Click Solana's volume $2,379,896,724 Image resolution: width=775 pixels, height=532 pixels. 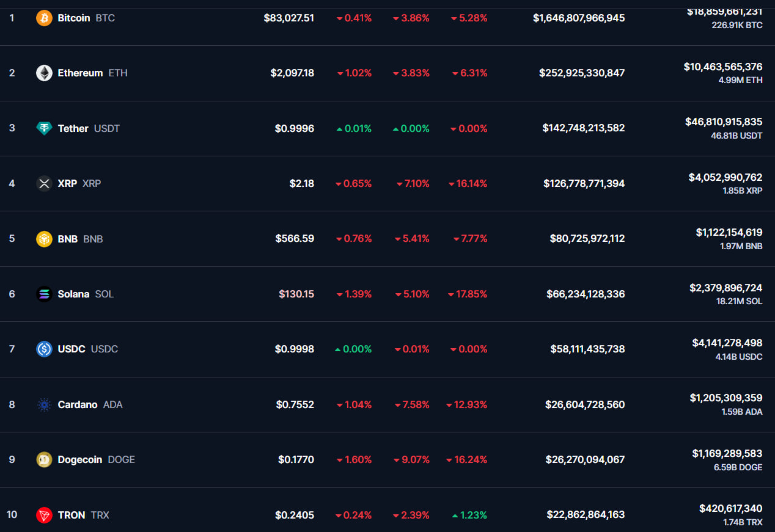(726, 288)
